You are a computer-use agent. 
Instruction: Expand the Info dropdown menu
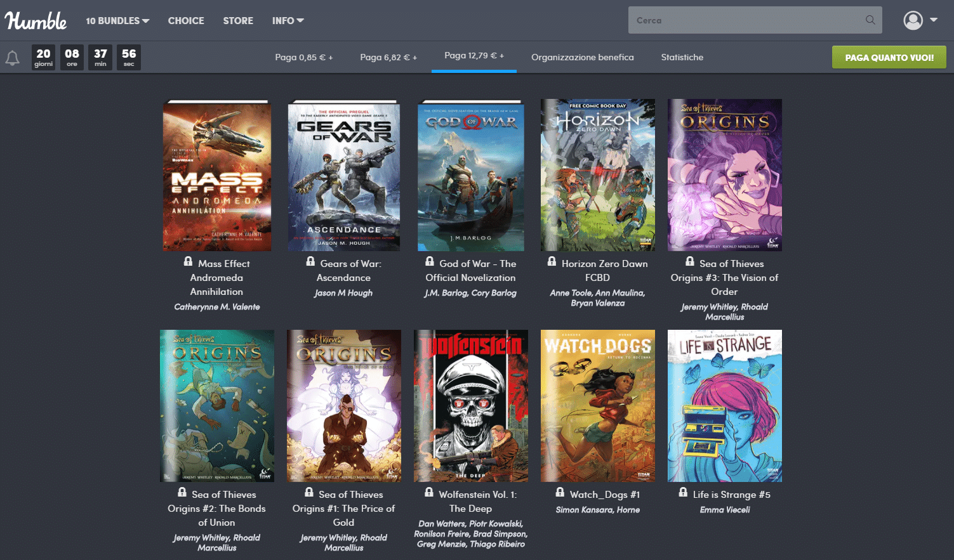point(288,21)
